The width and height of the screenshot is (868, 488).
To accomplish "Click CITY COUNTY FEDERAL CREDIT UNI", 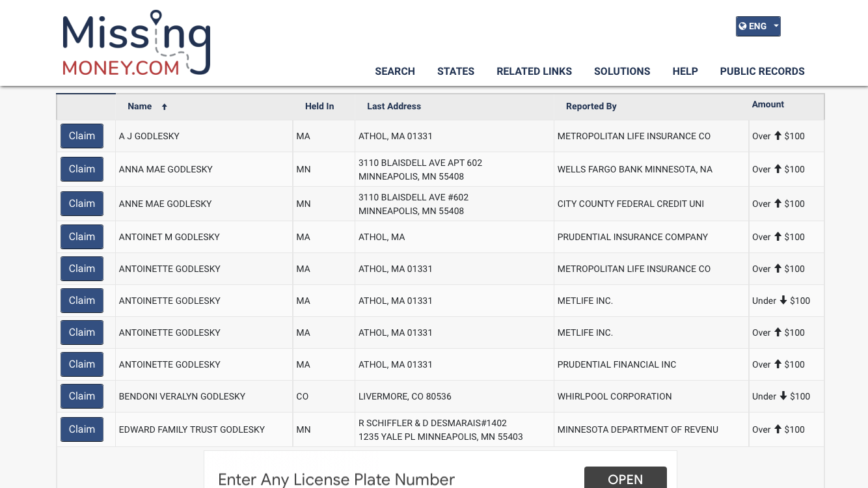I will (x=631, y=204).
